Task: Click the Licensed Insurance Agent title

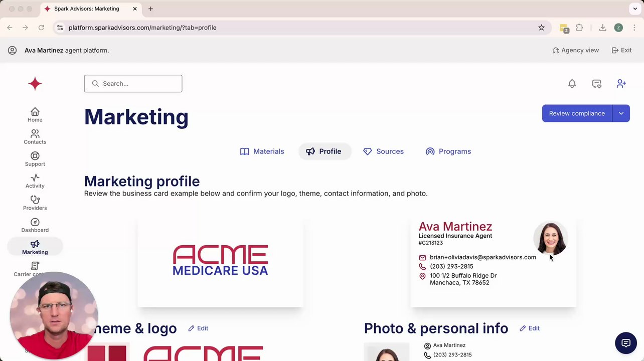Action: pyautogui.click(x=455, y=236)
